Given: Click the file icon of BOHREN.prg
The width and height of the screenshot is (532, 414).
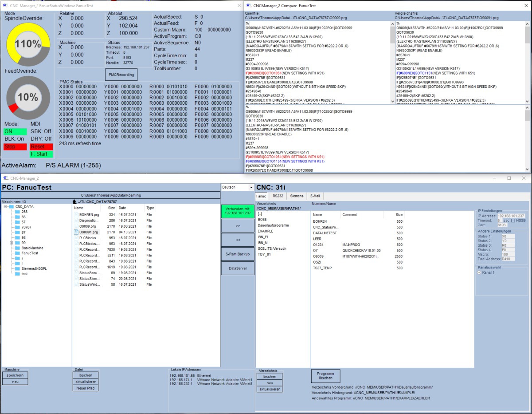Looking at the screenshot, I should [x=76, y=215].
